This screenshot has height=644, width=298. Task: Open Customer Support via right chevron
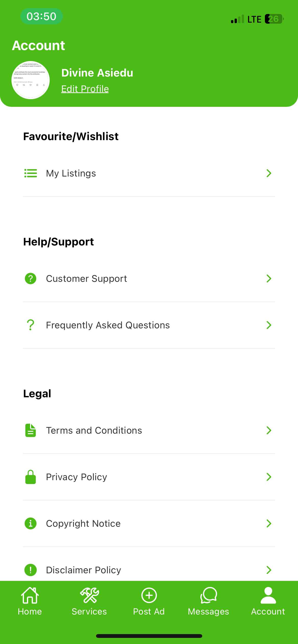click(269, 279)
